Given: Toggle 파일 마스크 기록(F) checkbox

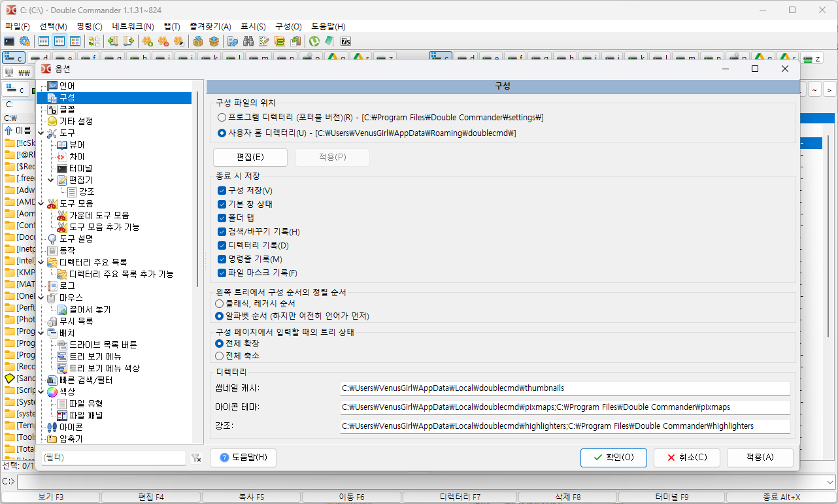Looking at the screenshot, I should click(x=222, y=273).
